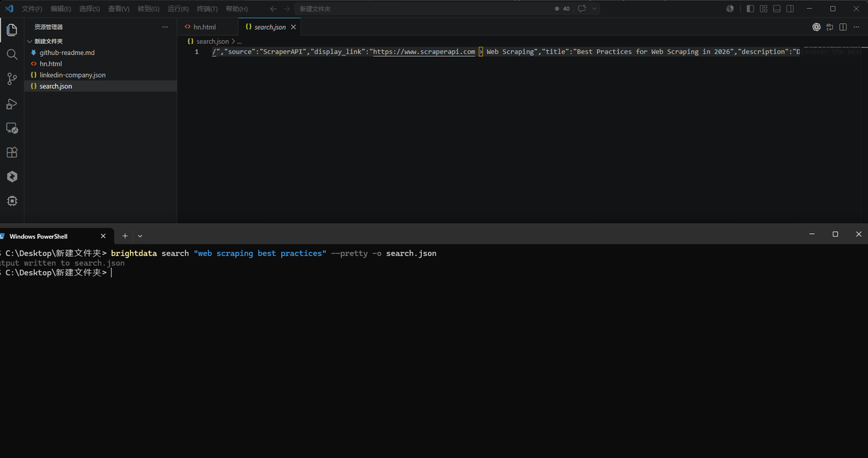This screenshot has height=458, width=868.
Task: Click the chip-shaped icon in activity bar
Action: (x=12, y=201)
